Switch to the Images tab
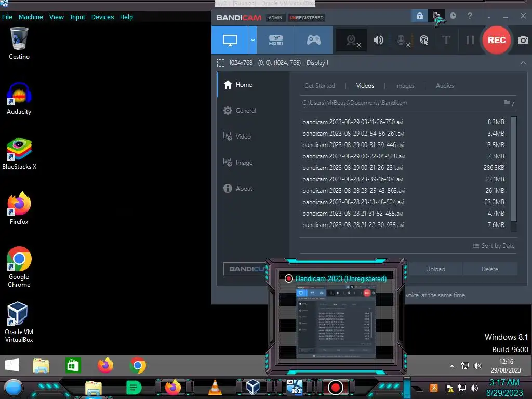The width and height of the screenshot is (532, 399). click(x=405, y=86)
